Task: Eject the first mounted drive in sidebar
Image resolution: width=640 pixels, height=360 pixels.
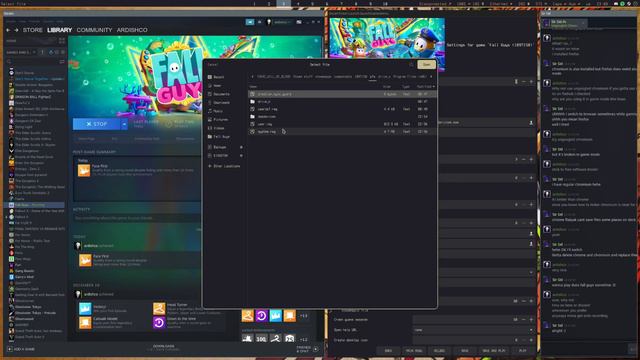Action: coord(241,147)
